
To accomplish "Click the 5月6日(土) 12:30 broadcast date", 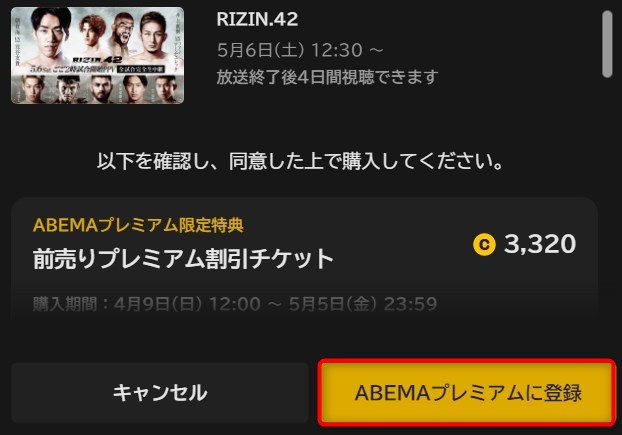I will click(x=299, y=50).
